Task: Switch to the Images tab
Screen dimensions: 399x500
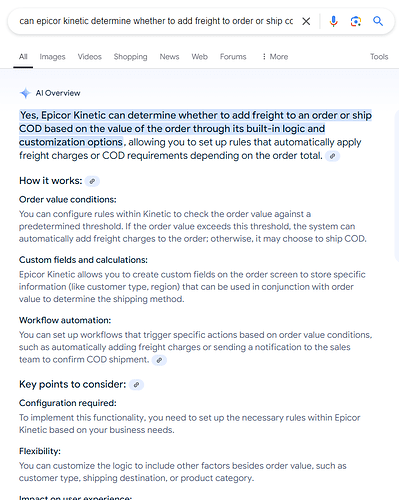Action: coord(52,57)
